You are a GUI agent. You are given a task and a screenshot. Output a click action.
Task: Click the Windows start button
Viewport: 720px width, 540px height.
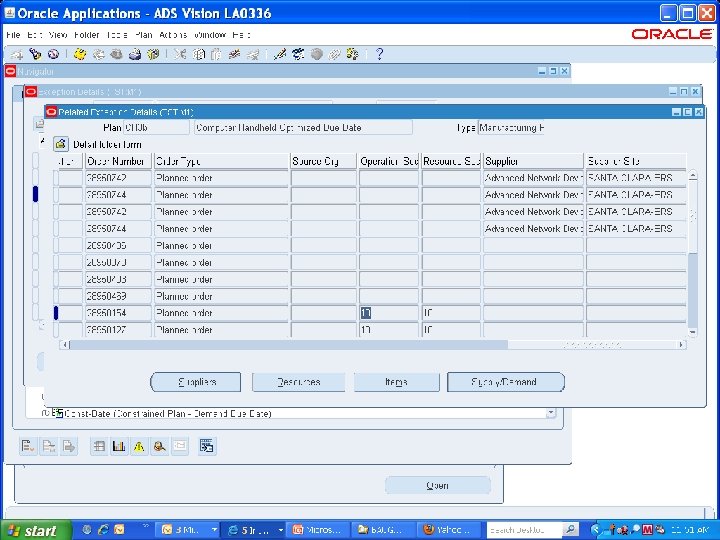pos(36,530)
